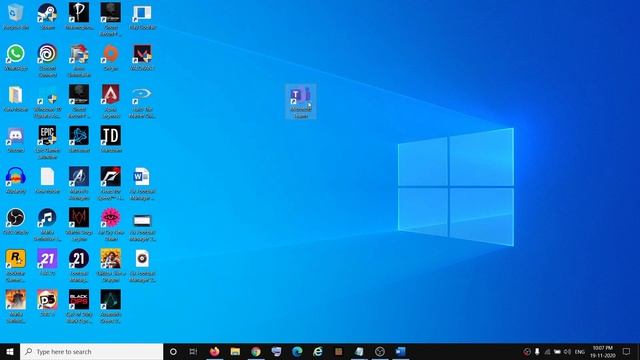640x360 pixels.
Task: Select the Discord desktop shortcut
Action: pyautogui.click(x=16, y=140)
